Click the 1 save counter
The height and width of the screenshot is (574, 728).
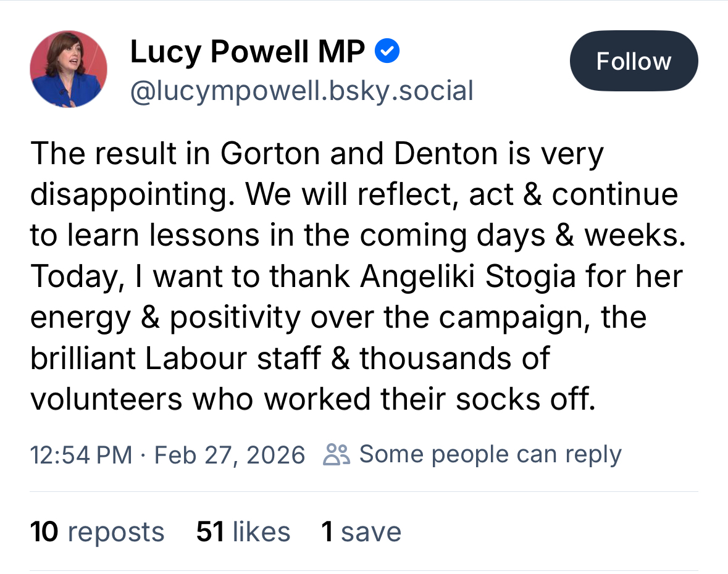pyautogui.click(x=361, y=532)
